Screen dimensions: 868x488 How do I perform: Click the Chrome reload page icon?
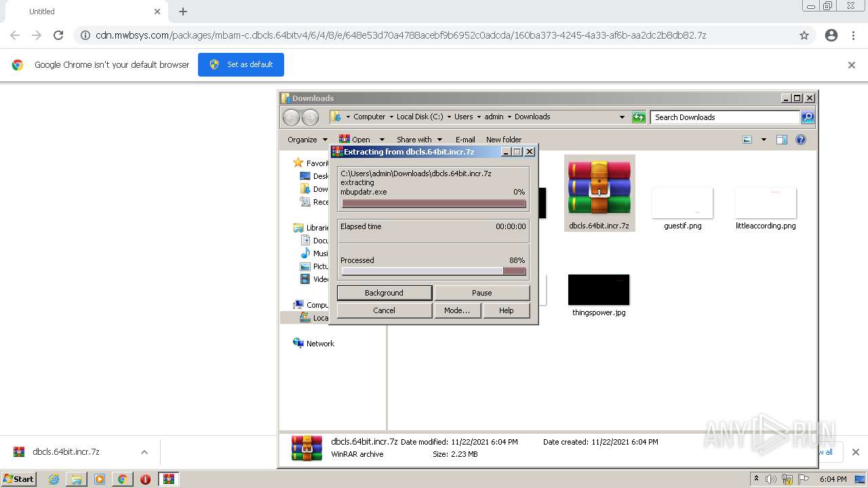[58, 35]
